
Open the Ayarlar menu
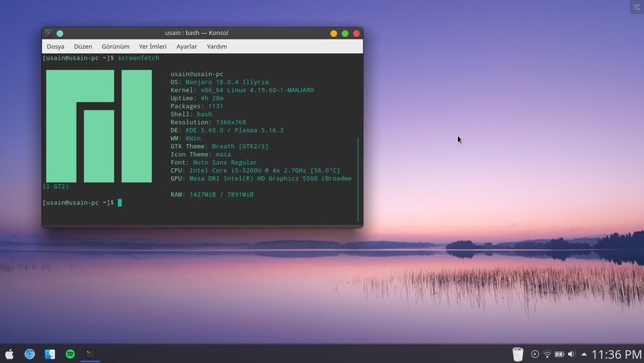tap(187, 47)
